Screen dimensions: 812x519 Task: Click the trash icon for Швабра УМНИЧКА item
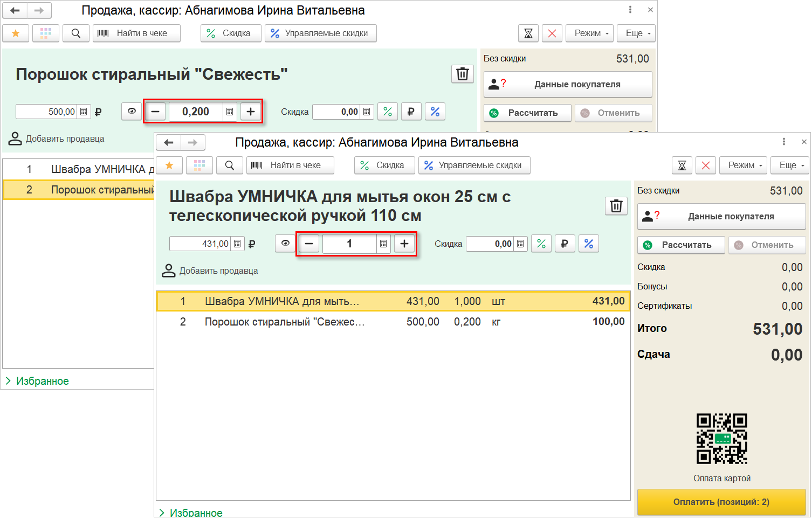point(616,206)
